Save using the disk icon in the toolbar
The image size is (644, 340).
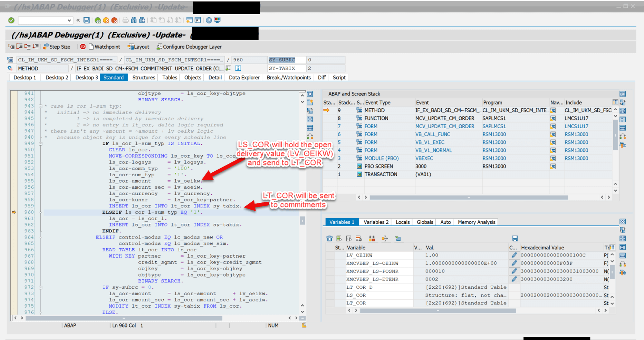(x=86, y=20)
